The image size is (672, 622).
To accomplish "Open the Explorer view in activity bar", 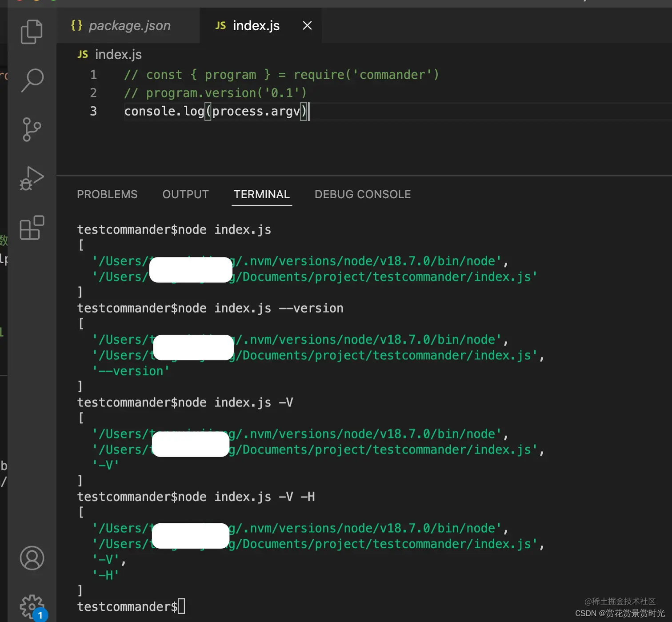I will 32,32.
